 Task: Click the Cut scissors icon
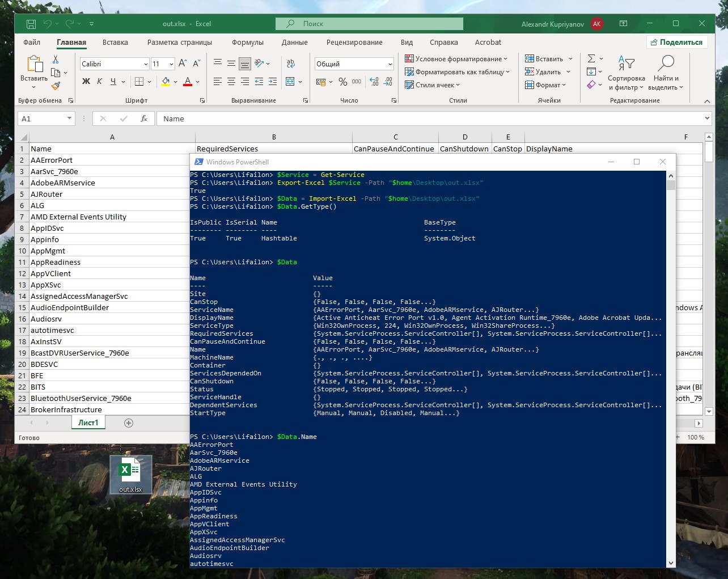[56, 60]
